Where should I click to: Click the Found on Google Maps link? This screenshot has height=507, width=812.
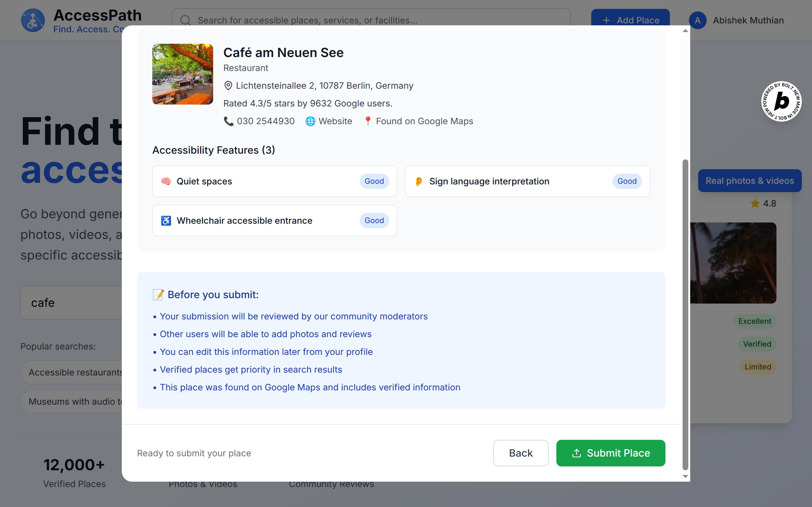click(x=424, y=121)
